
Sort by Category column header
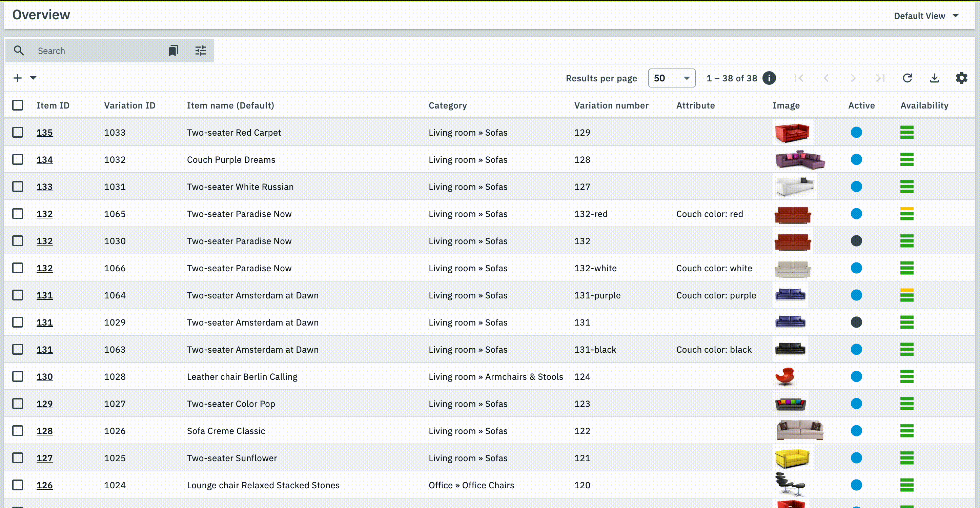click(447, 105)
